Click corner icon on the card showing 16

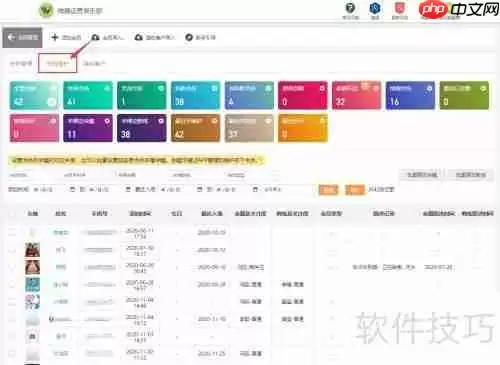(430, 88)
